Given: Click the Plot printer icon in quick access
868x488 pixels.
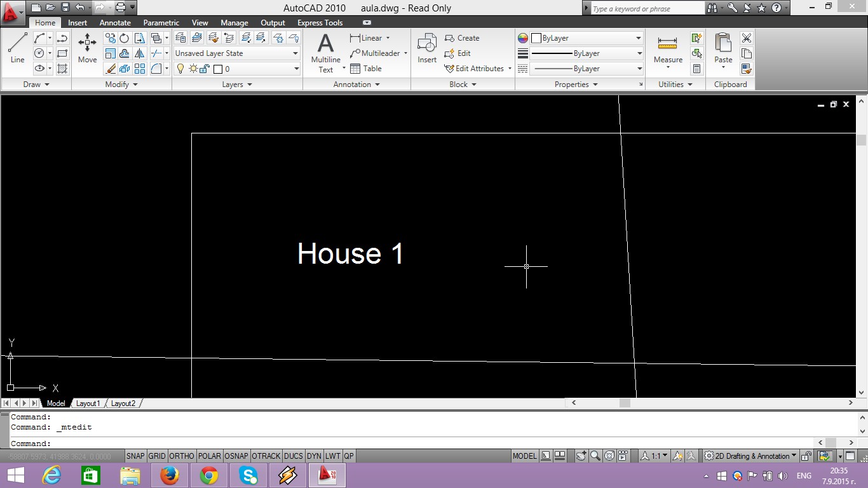Looking at the screenshot, I should click(120, 8).
